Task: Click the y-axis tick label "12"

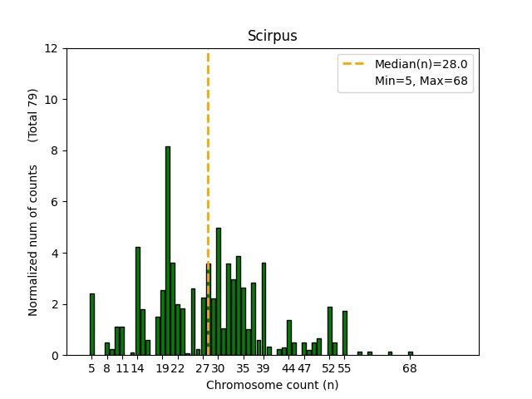Action: point(52,48)
